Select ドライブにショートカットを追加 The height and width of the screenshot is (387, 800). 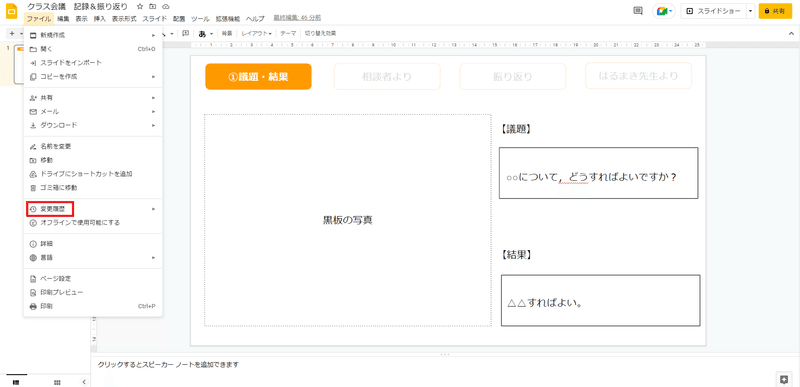[x=93, y=174]
